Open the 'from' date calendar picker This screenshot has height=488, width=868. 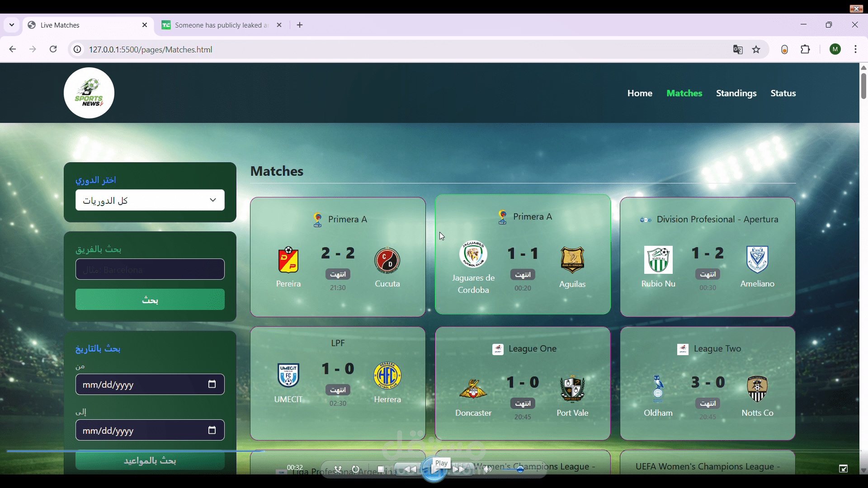[212, 385]
